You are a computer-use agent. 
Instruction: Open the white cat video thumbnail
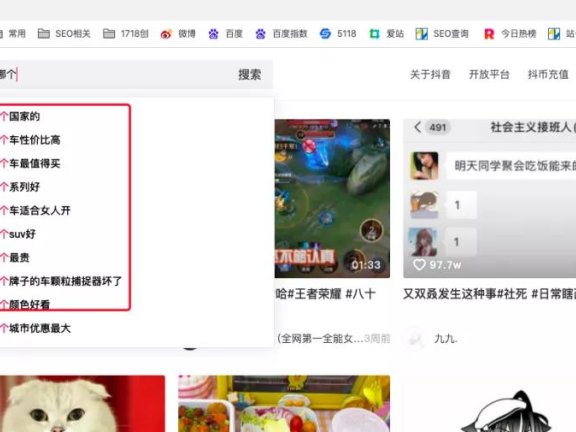pyautogui.click(x=82, y=403)
